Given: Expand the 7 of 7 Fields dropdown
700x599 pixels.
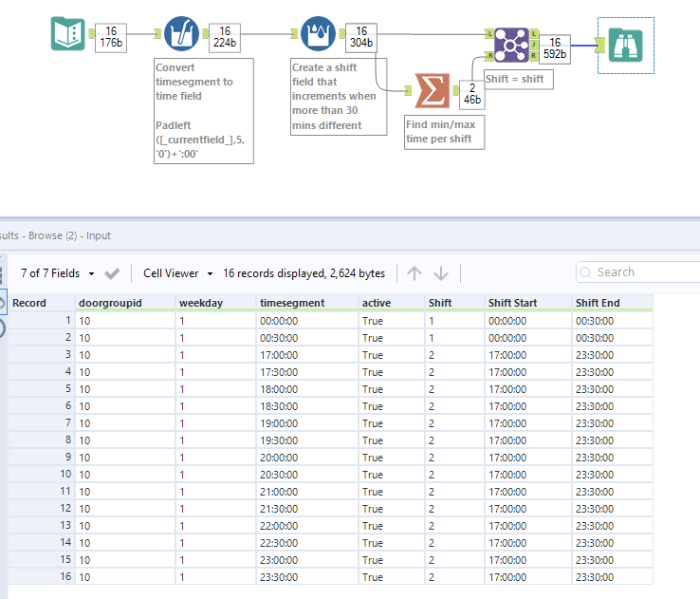Looking at the screenshot, I should pos(58,273).
